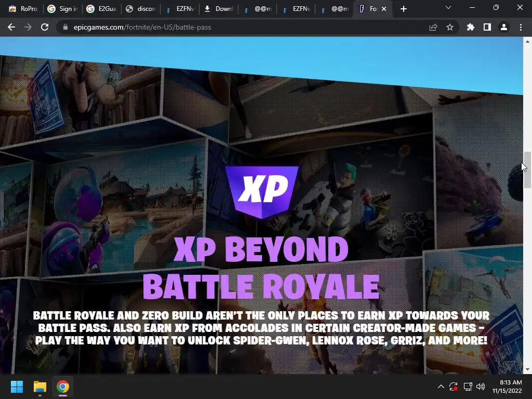Open File Explorer from the taskbar
The width and height of the screenshot is (532, 399).
tap(39, 387)
